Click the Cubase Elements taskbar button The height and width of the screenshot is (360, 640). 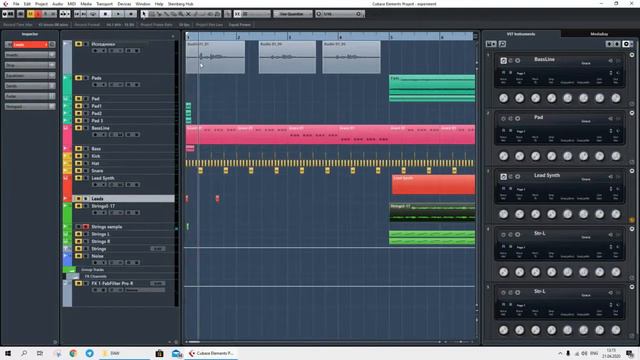[211, 353]
